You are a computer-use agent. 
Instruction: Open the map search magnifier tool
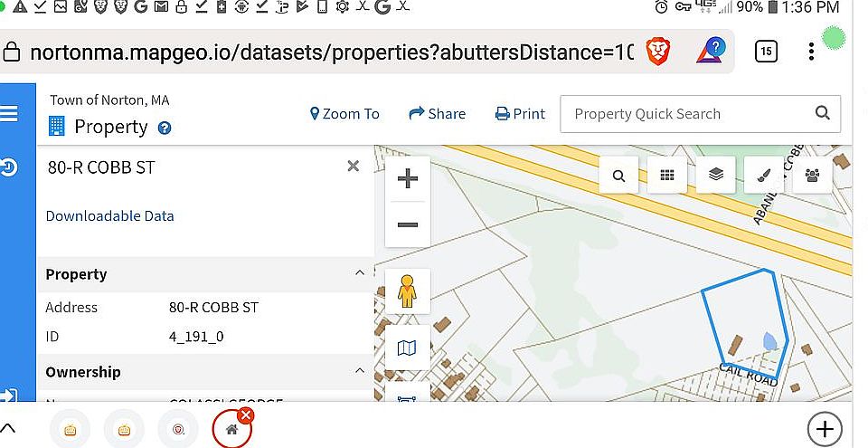618,176
